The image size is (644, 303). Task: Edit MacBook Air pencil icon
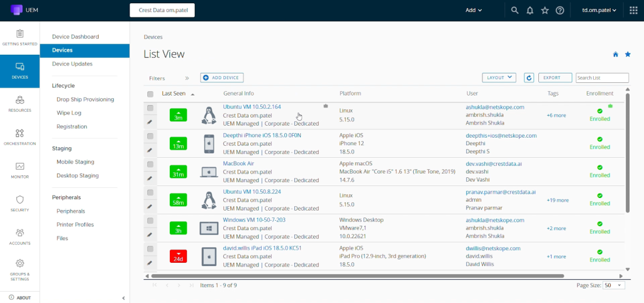click(x=150, y=179)
